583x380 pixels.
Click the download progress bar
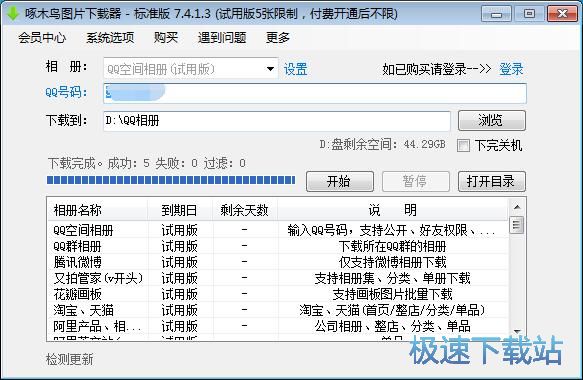coord(171,180)
